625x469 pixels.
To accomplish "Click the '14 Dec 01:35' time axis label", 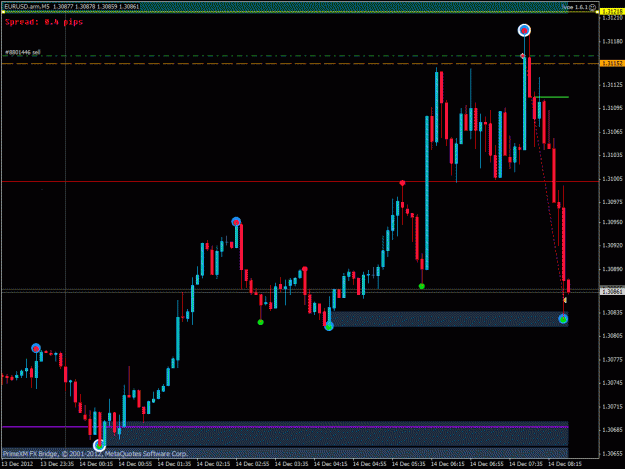I will (x=174, y=464).
